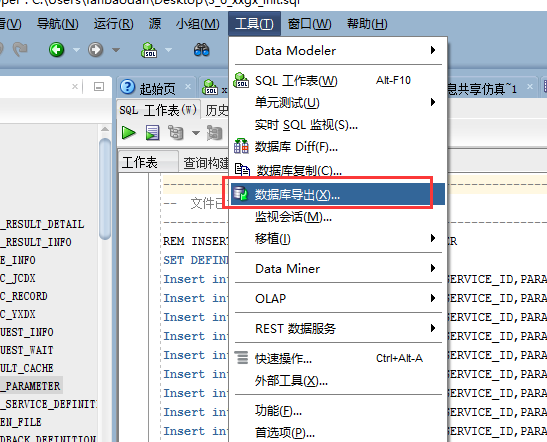Open the Forward arrow history dropdown

point(116,50)
